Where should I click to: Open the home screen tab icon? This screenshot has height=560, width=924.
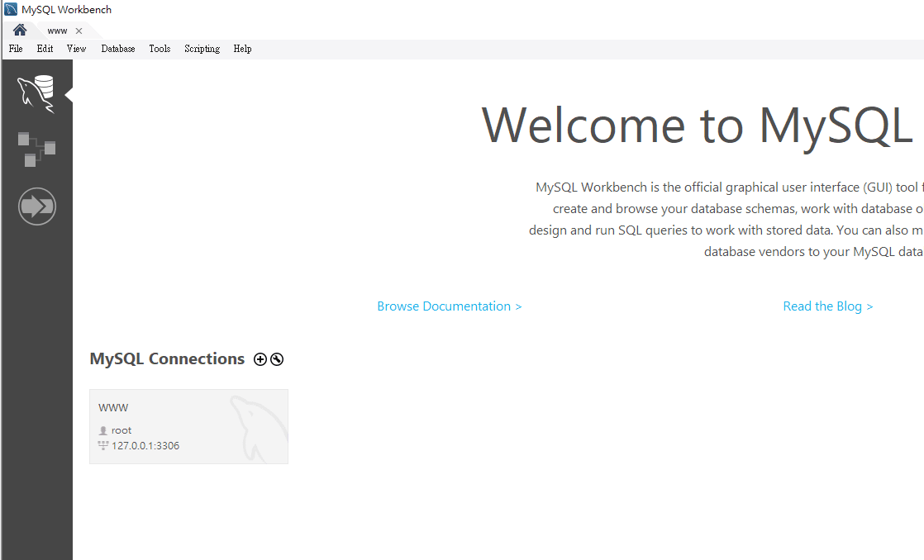click(20, 30)
